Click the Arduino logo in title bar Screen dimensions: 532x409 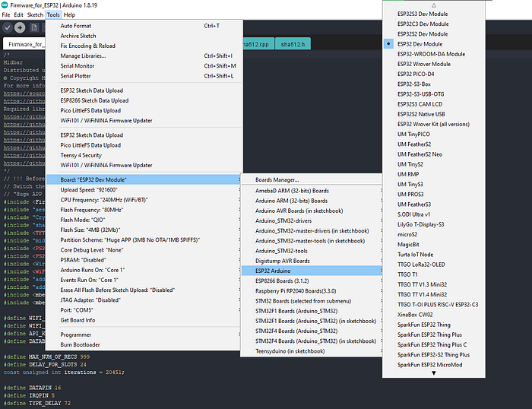[5, 5]
